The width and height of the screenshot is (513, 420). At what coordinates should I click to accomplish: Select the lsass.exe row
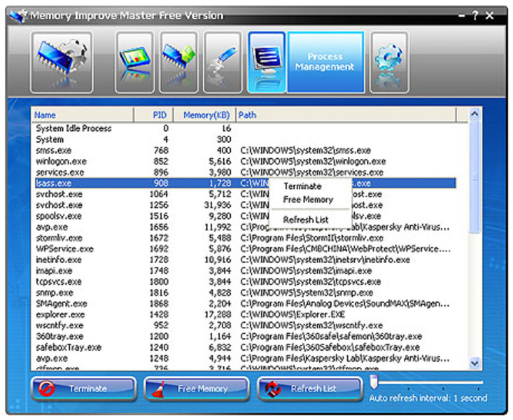click(246, 183)
